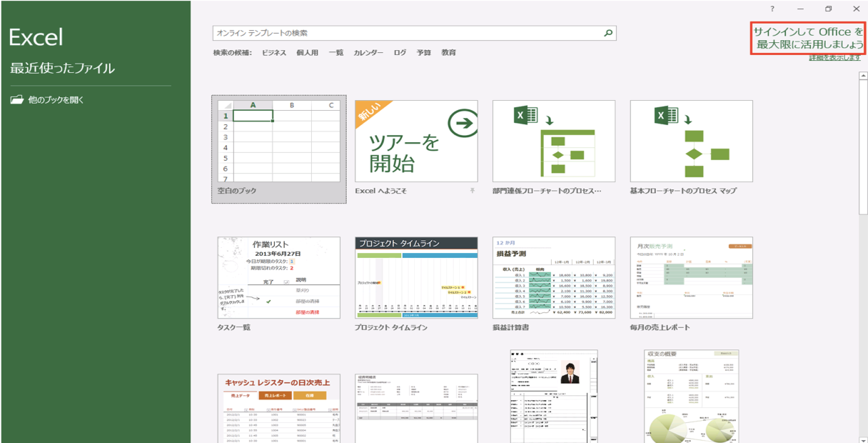The width and height of the screenshot is (868, 443).
Task: Choose 部門連係フローチャート process map template
Action: (554, 141)
